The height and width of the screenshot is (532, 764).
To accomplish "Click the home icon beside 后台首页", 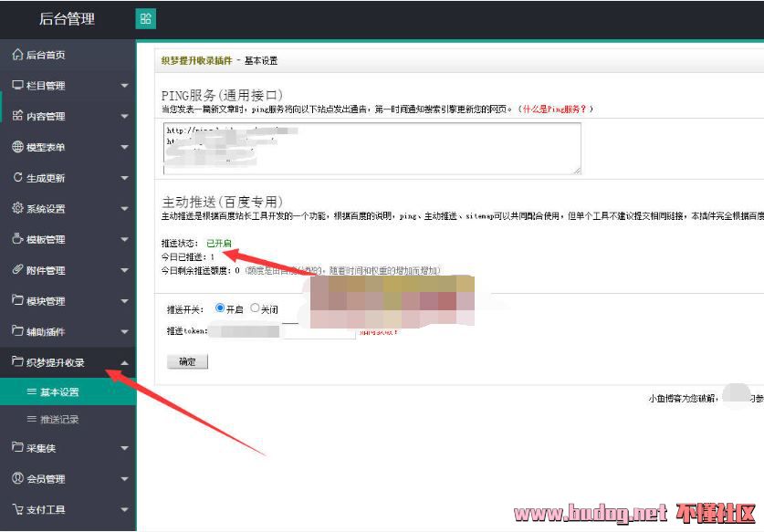I will point(17,54).
